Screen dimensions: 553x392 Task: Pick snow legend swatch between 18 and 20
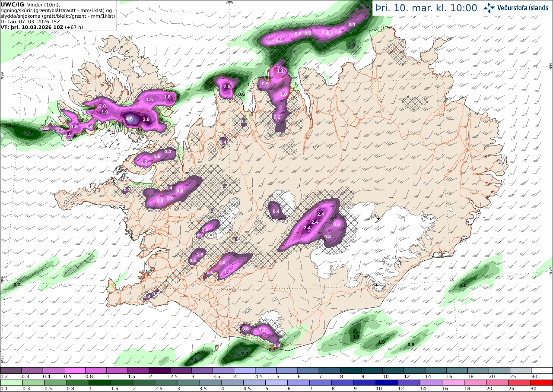(478, 370)
